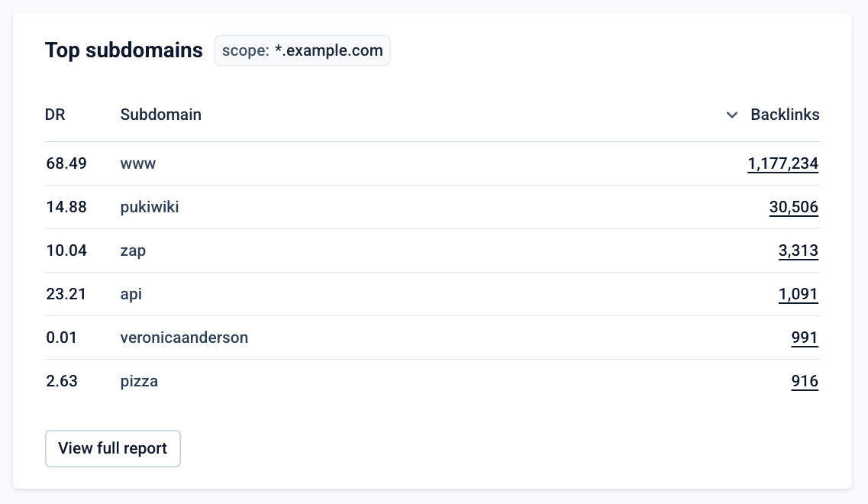Sort by the Backlinks column header
868x504 pixels.
[x=785, y=115]
